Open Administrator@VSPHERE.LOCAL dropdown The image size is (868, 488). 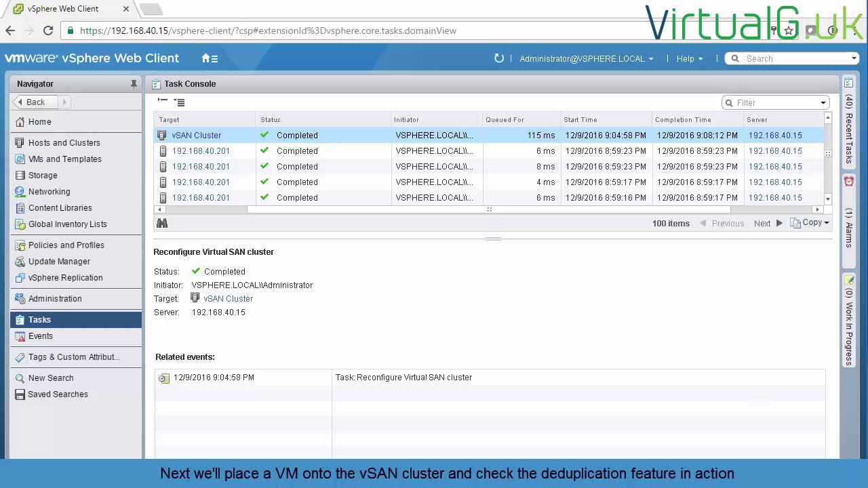click(x=587, y=59)
